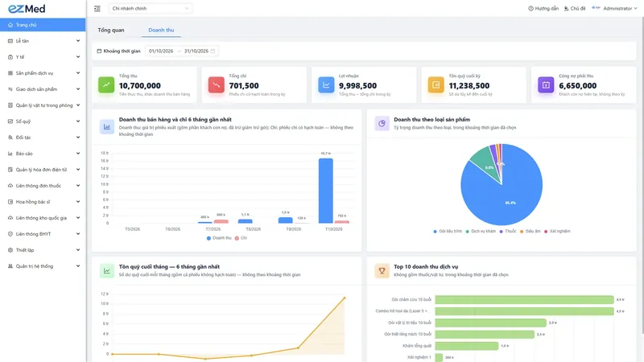Click the blue Lợi nhuận chart icon

(326, 85)
